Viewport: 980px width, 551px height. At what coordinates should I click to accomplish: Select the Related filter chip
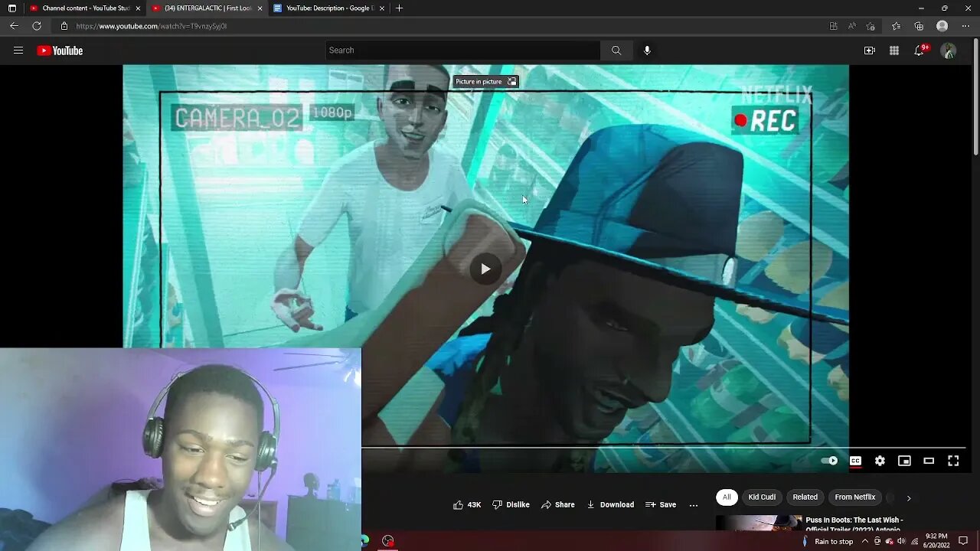coord(805,497)
